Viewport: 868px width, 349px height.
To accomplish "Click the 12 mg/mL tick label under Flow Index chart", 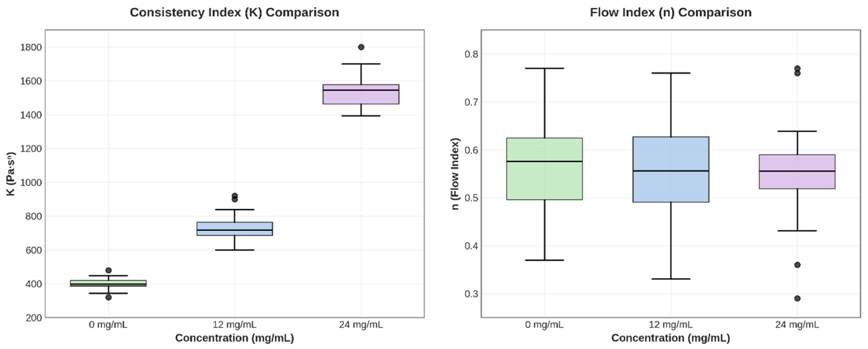I will [x=671, y=325].
